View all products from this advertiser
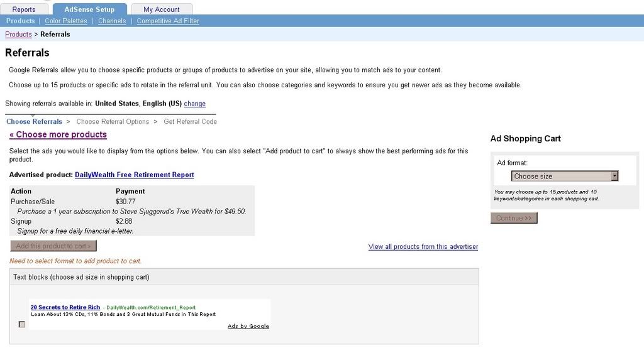Viewport: 644px width, 348px height. click(423, 247)
